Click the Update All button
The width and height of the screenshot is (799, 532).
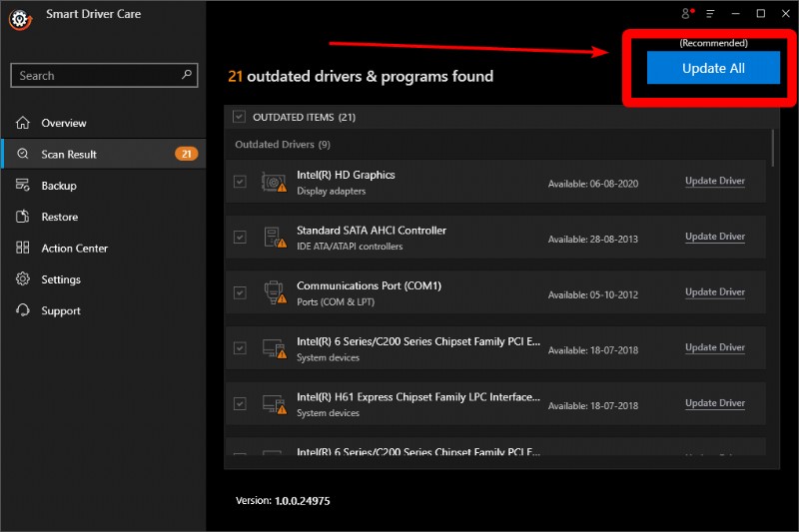tap(713, 68)
